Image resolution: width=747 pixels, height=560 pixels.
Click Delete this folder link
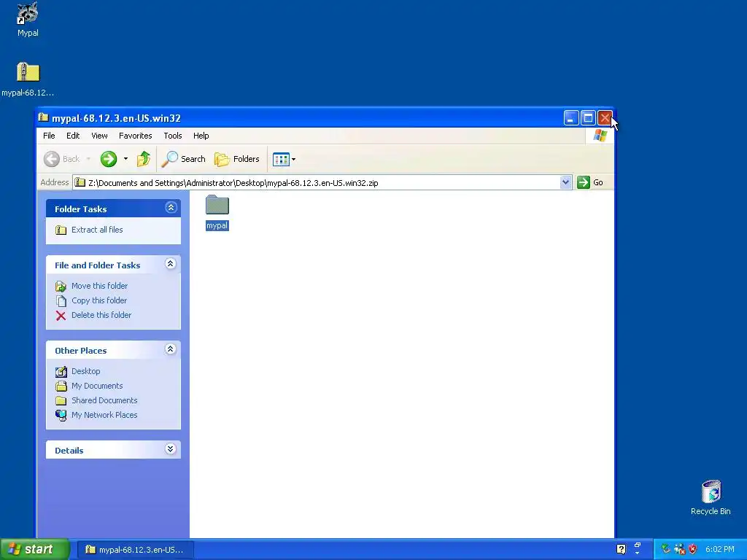(101, 315)
